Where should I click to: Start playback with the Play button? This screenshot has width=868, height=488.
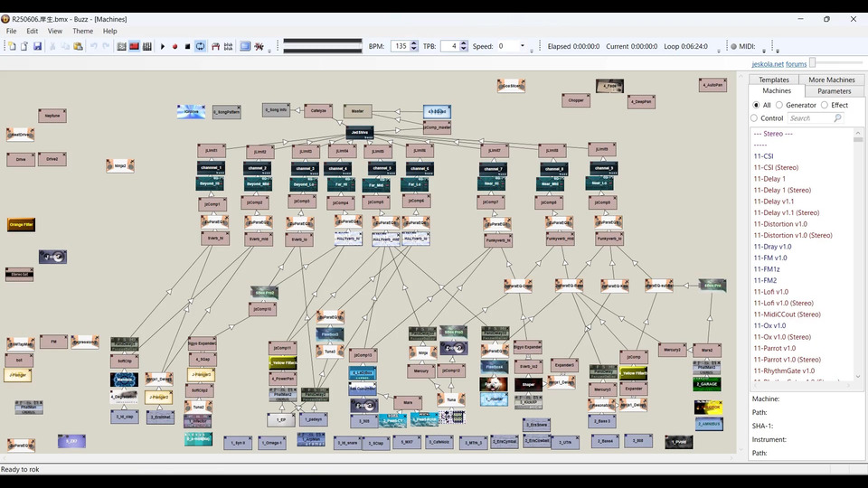pos(163,46)
